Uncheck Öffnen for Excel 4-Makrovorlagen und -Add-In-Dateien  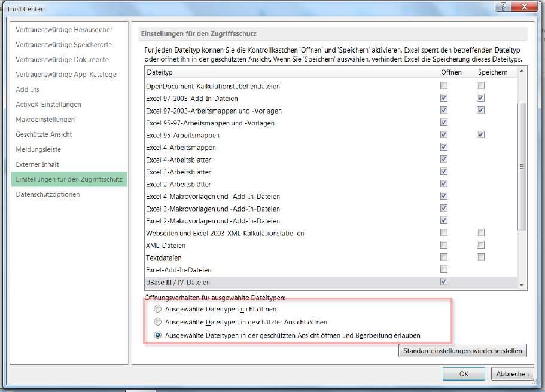[x=444, y=196]
